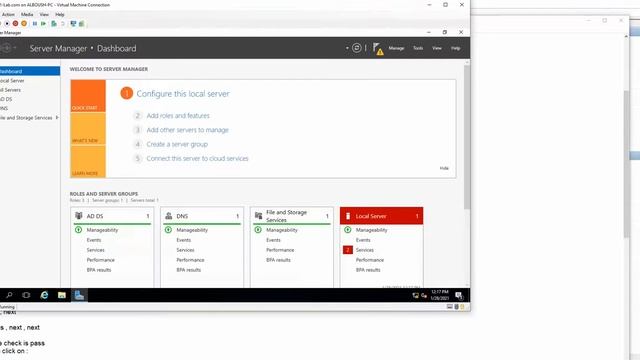Open the Manage menu in Server Manager
640x360 pixels.
396,48
